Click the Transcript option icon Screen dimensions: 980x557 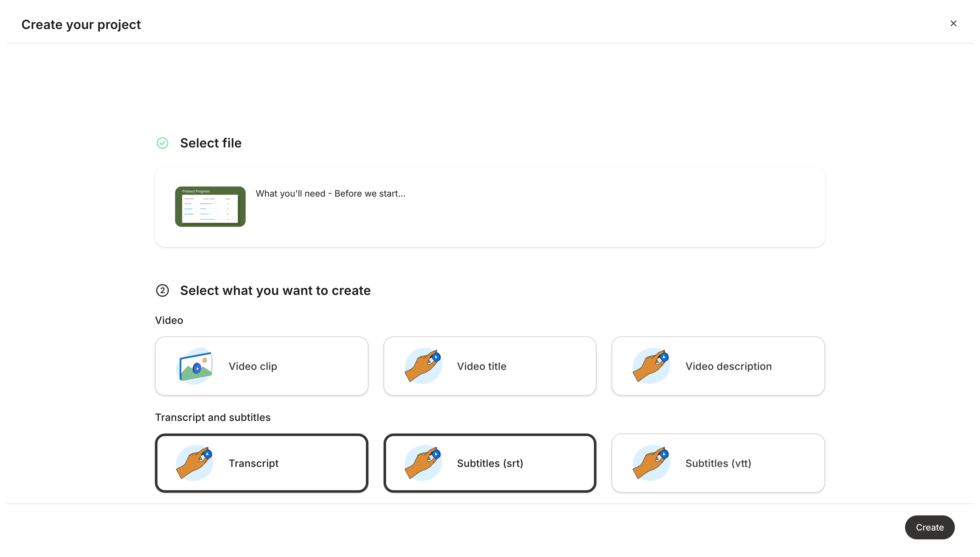[195, 463]
